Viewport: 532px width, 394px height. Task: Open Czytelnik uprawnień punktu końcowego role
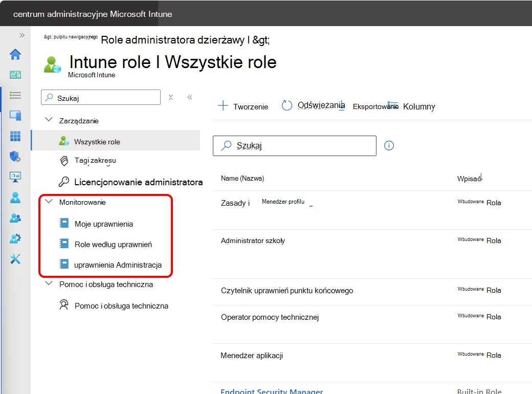(287, 291)
